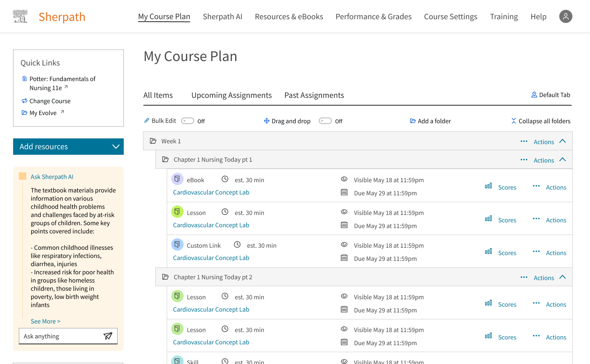The width and height of the screenshot is (590, 364).
Task: Click the Scores bar chart icon for eBook row
Action: point(488,186)
